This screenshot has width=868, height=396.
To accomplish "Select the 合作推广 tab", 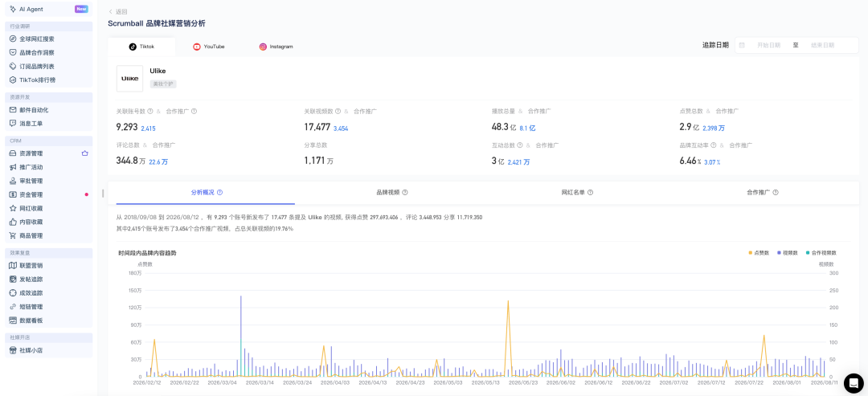I will click(x=763, y=193).
